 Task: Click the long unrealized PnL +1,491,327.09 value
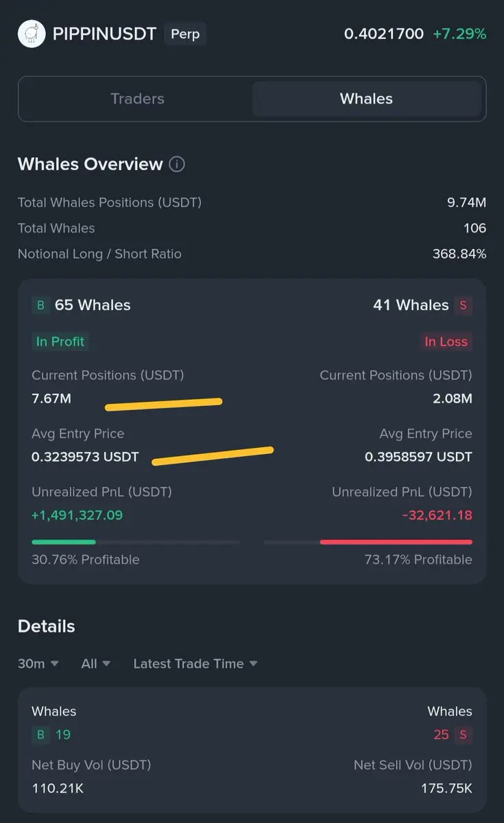coord(77,515)
